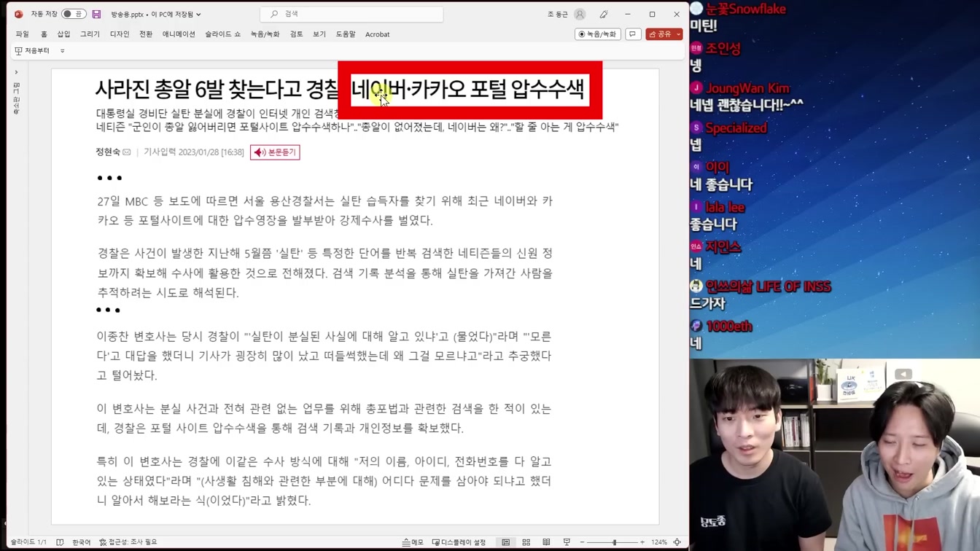
Task: Start the Slide Show view icon in status bar
Action: pos(567,542)
